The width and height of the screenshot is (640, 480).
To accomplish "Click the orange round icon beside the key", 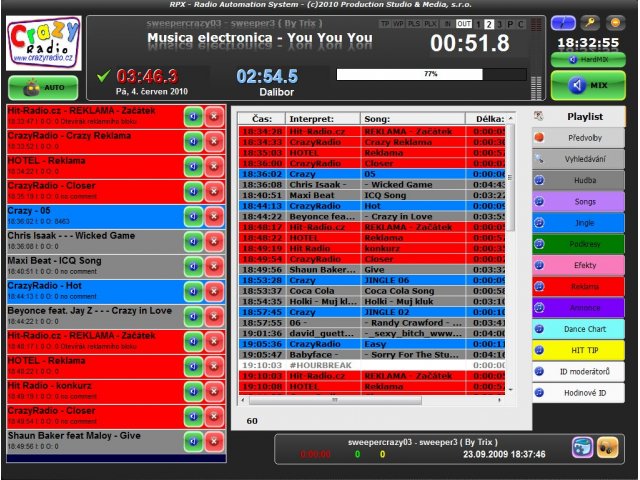I will click(x=617, y=21).
